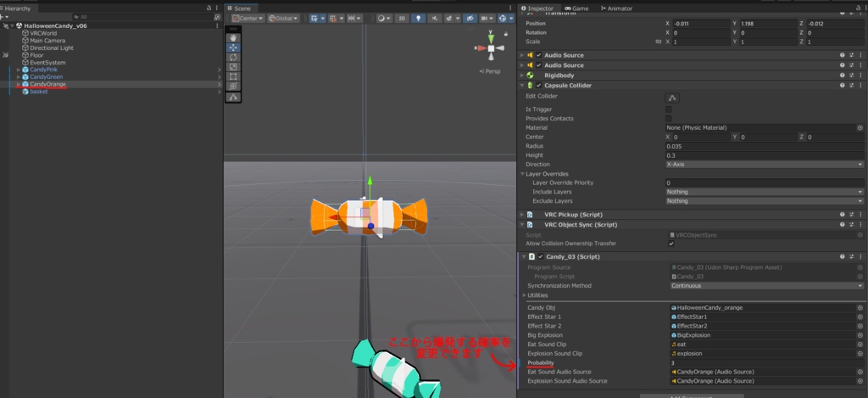Open the draw mode shading dropdown

tap(384, 19)
